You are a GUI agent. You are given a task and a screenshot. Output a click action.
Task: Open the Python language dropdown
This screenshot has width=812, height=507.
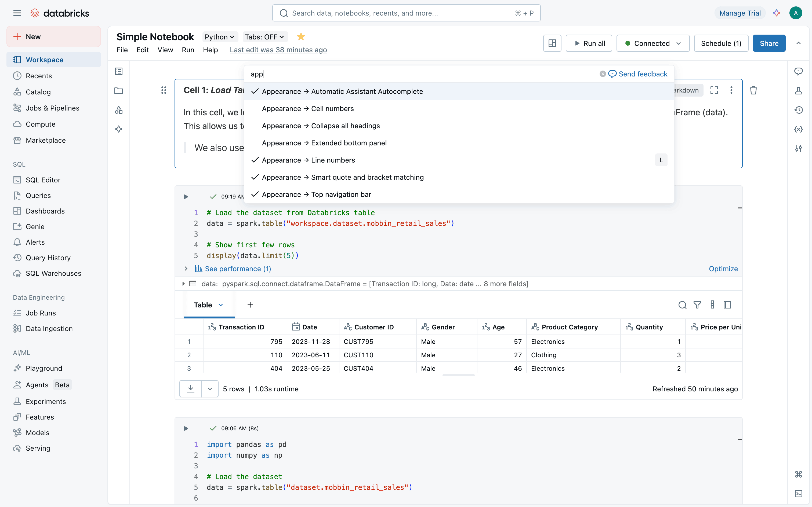coord(219,37)
